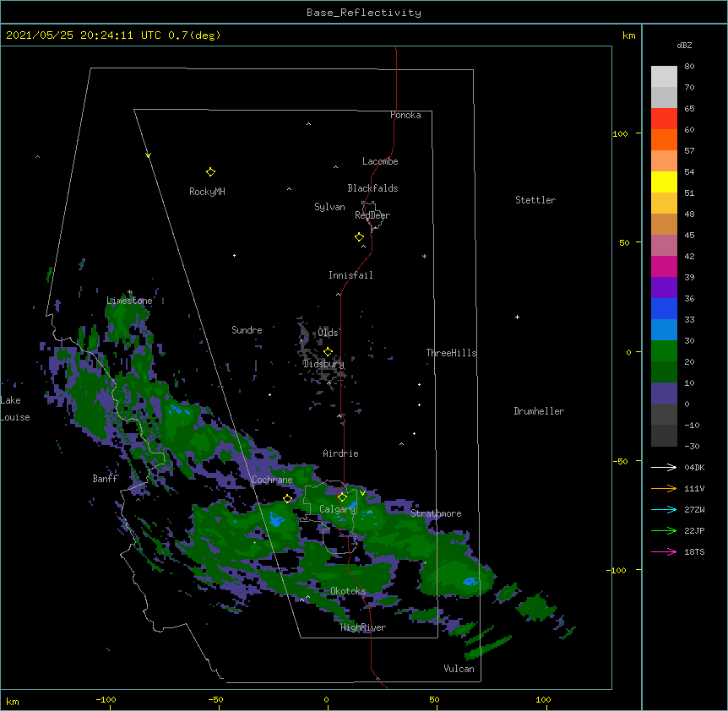The image size is (728, 711).
Task: Select the 65 dBZ red color swatch
Action: point(664,118)
